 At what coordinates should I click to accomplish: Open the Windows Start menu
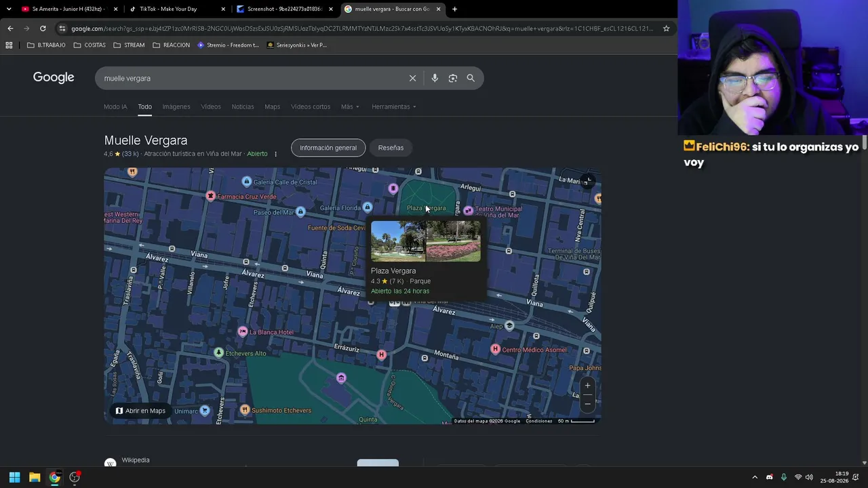(x=14, y=477)
